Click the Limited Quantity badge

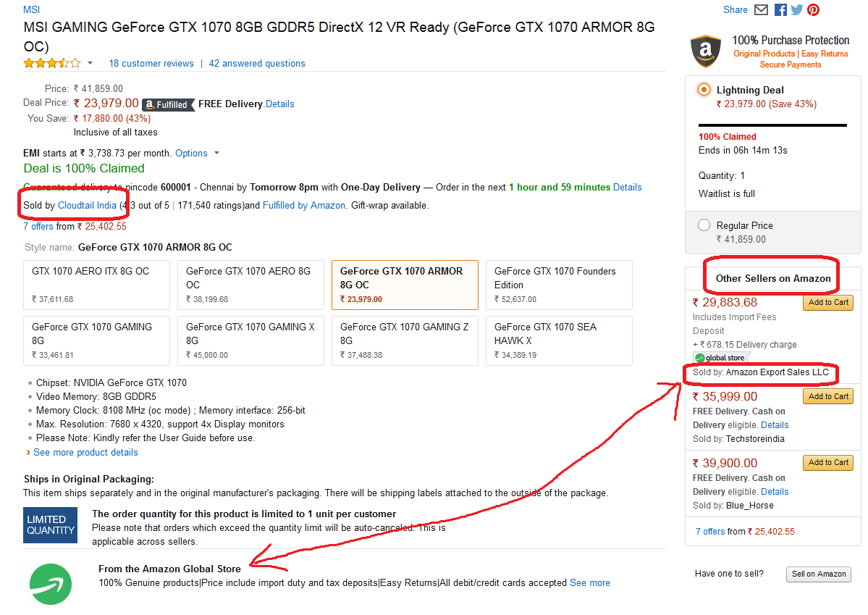[x=51, y=524]
